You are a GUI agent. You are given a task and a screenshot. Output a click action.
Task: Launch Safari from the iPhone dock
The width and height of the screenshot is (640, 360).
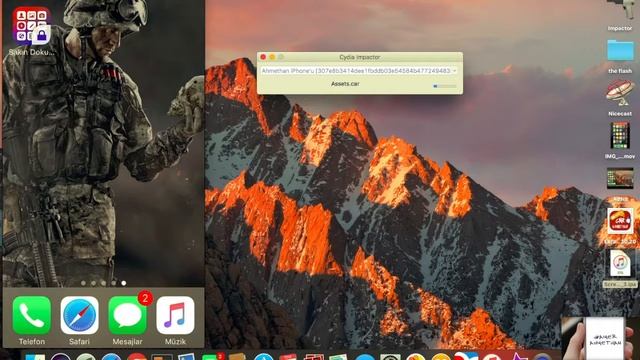80,316
